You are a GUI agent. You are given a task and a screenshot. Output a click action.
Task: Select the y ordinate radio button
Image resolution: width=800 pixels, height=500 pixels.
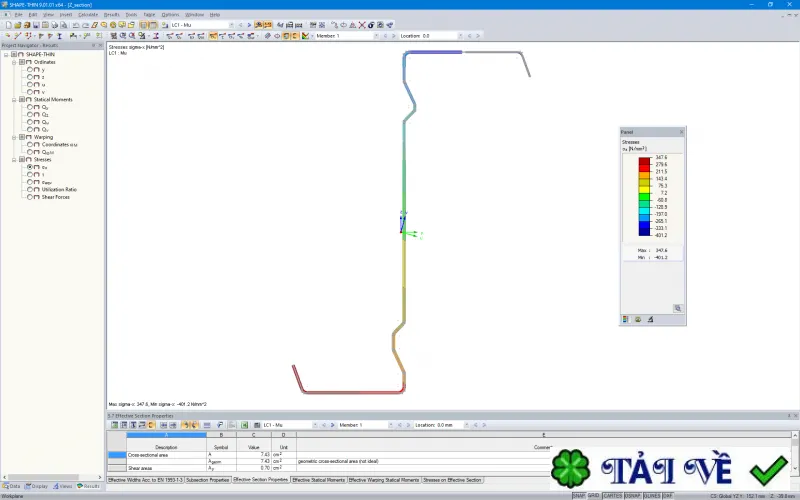click(30, 69)
